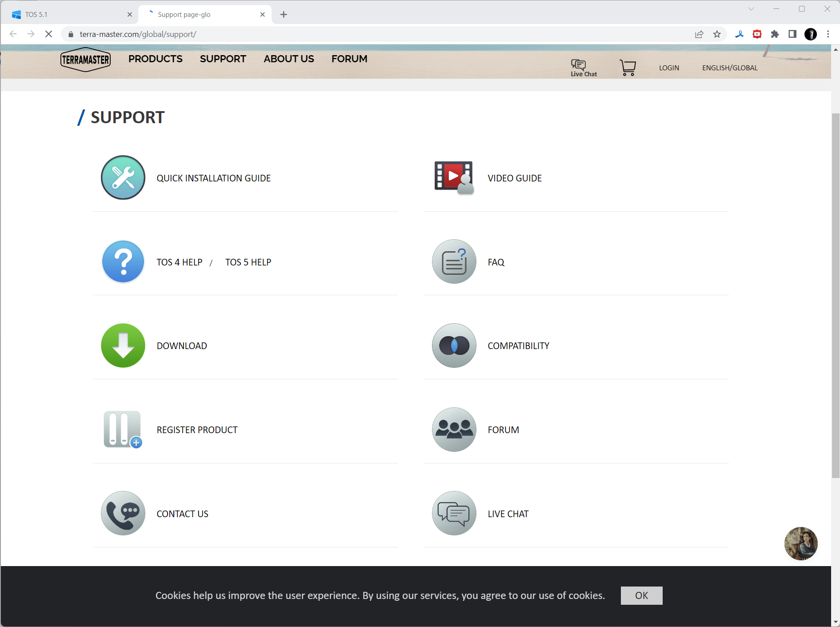Stop loading the page
Viewport: 840px width, 627px height.
coord(48,34)
